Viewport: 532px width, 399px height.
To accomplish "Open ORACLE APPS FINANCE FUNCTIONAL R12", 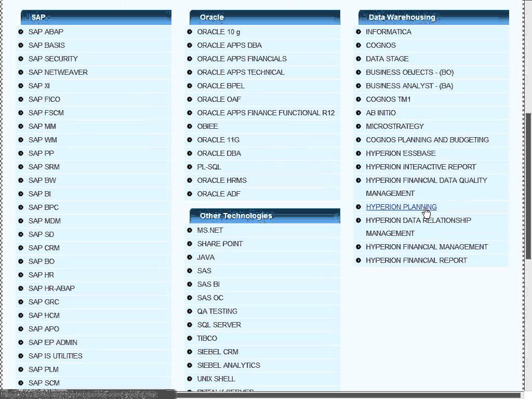I will (x=266, y=113).
